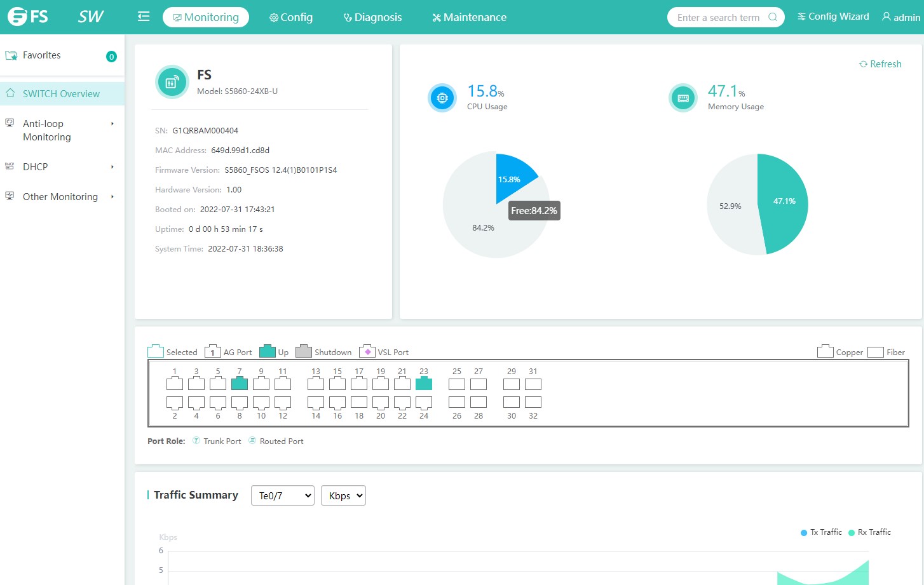This screenshot has height=585, width=924.
Task: Select port 7 on the panel
Action: (x=240, y=383)
